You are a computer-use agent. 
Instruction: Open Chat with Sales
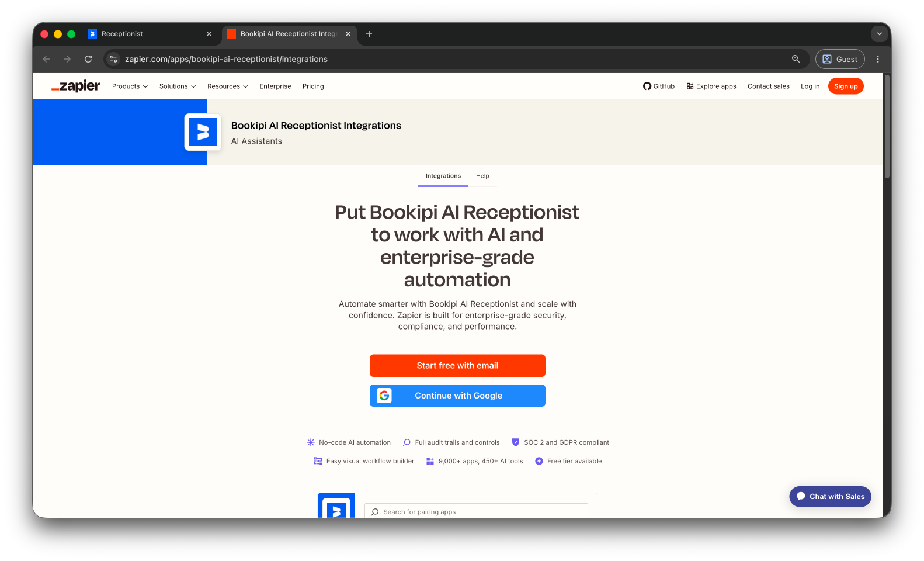831,496
